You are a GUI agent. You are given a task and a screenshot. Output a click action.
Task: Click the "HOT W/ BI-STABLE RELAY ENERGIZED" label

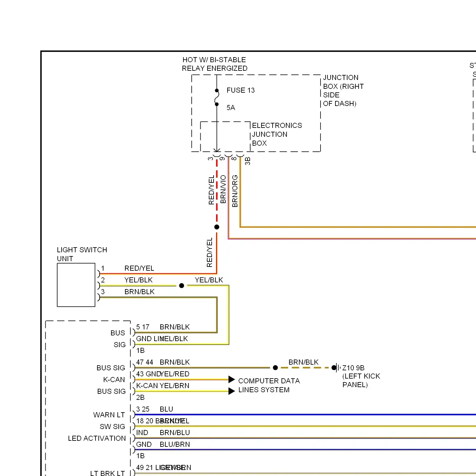coord(215,64)
